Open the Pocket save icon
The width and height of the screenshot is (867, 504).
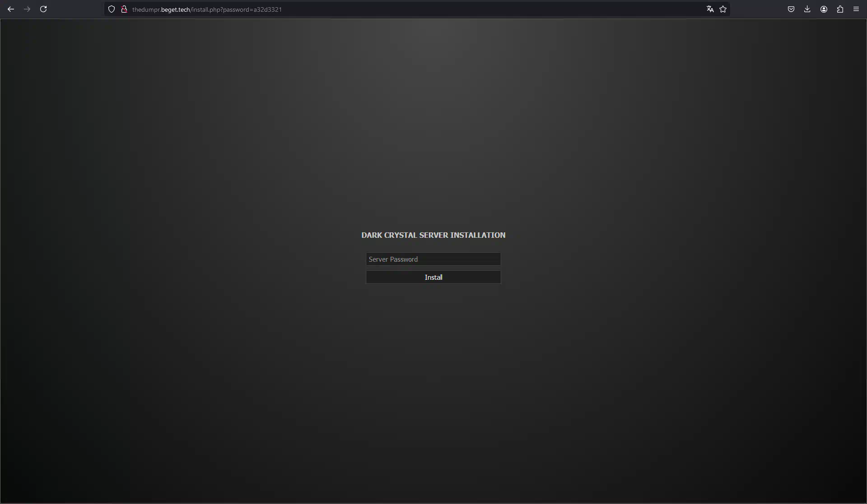[791, 9]
